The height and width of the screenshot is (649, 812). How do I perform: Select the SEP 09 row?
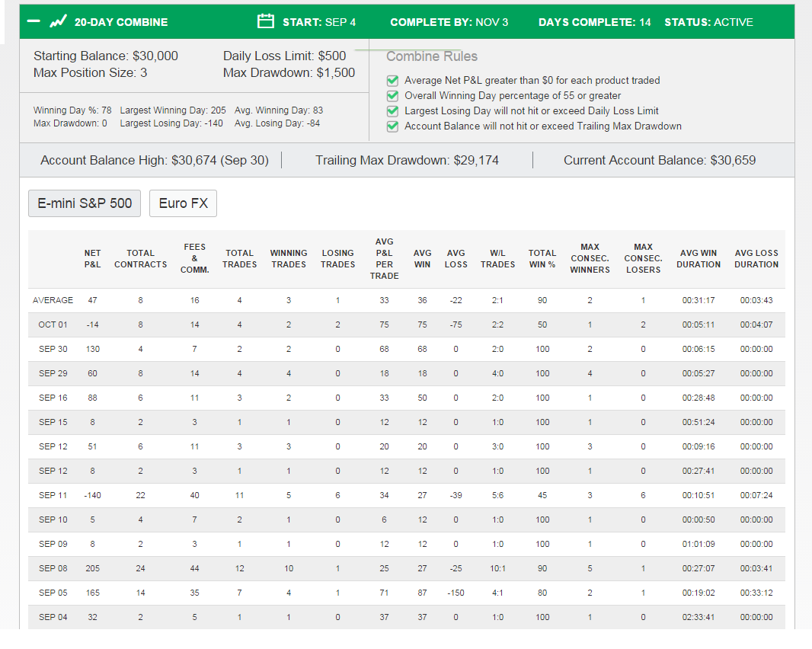tap(407, 544)
